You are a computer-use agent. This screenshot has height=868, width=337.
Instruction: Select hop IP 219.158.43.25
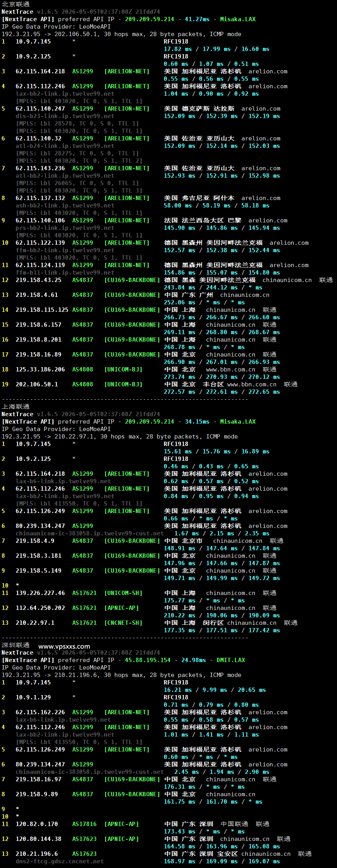click(x=38, y=280)
